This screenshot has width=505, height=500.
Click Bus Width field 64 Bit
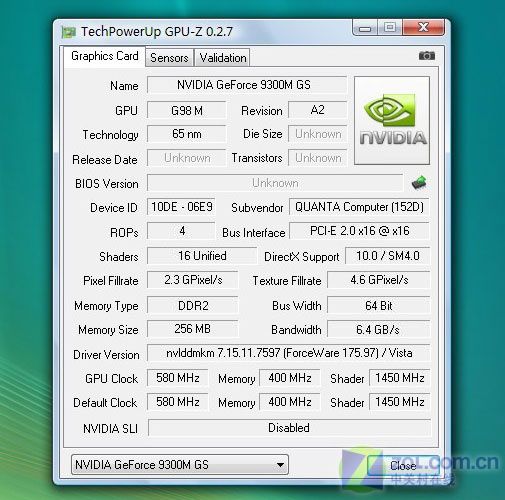pyautogui.click(x=379, y=305)
